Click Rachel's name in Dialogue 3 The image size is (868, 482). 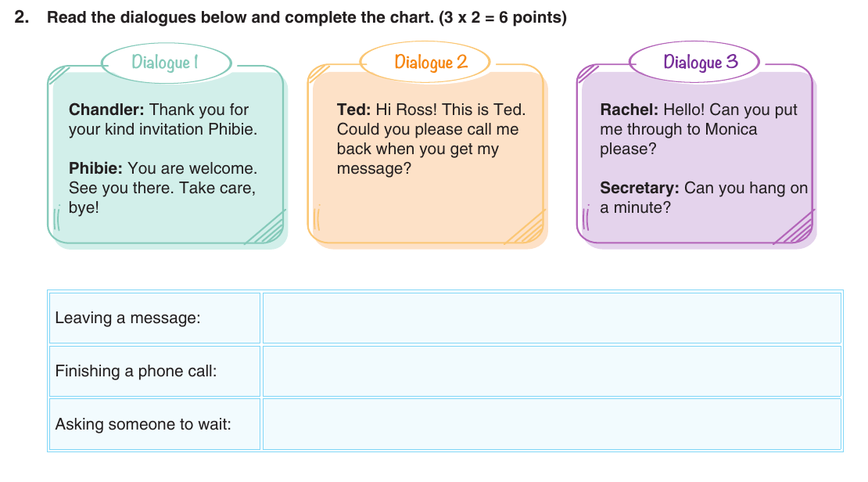click(629, 110)
